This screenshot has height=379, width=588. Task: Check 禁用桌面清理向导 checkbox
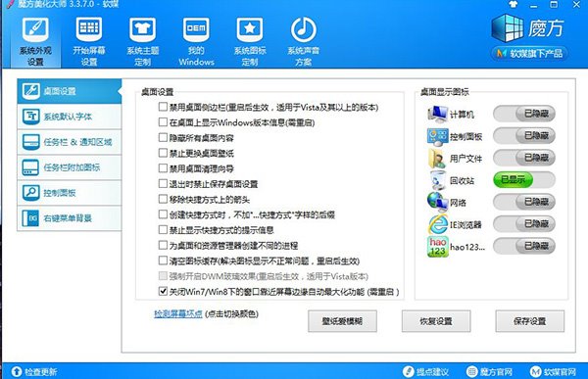pyautogui.click(x=163, y=168)
